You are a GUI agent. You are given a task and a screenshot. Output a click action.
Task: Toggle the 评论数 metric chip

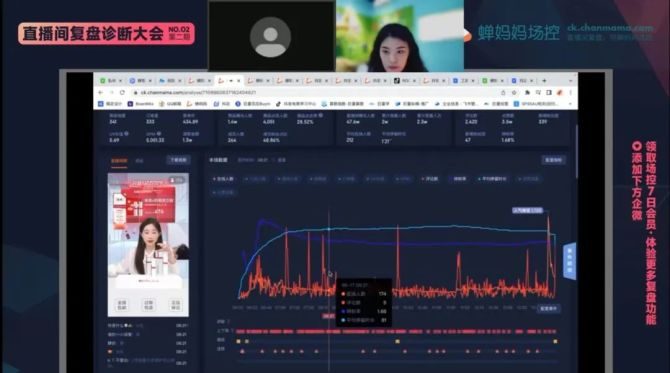pyautogui.click(x=430, y=179)
